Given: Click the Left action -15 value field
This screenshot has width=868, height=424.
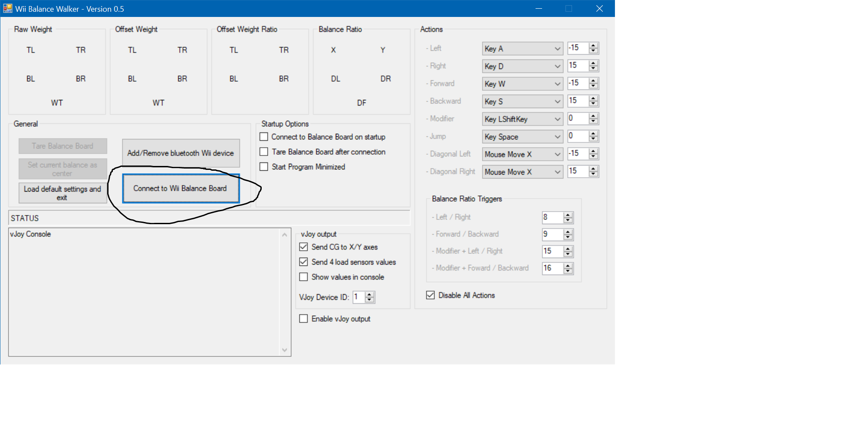Looking at the screenshot, I should click(x=578, y=48).
